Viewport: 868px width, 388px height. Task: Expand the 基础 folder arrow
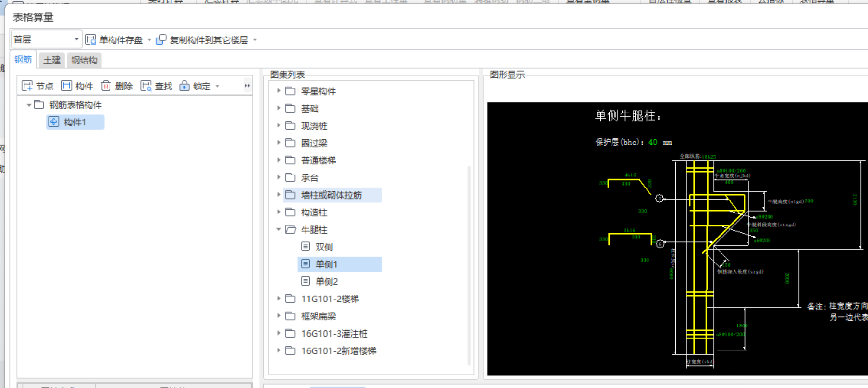[x=279, y=108]
